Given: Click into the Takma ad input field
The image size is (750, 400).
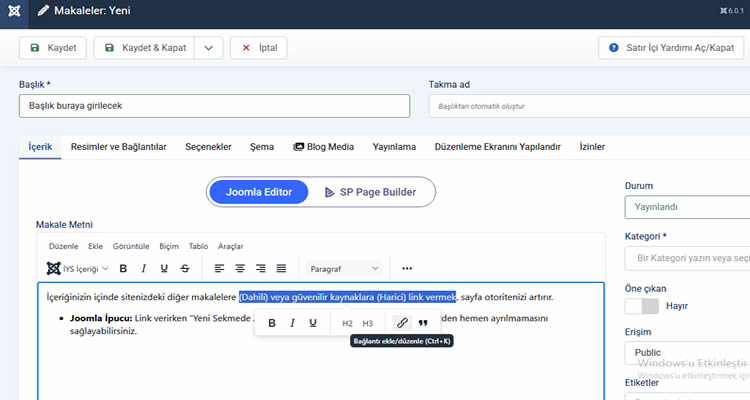Looking at the screenshot, I should click(588, 106).
